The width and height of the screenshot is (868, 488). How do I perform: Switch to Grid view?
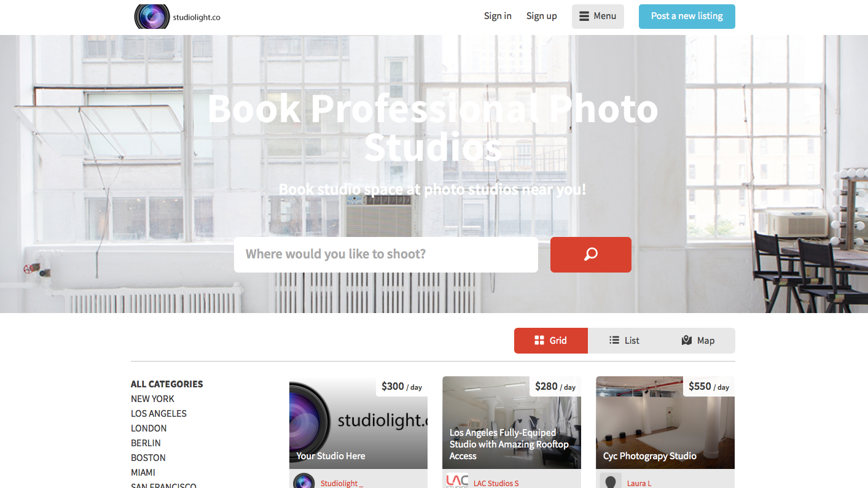[551, 341]
